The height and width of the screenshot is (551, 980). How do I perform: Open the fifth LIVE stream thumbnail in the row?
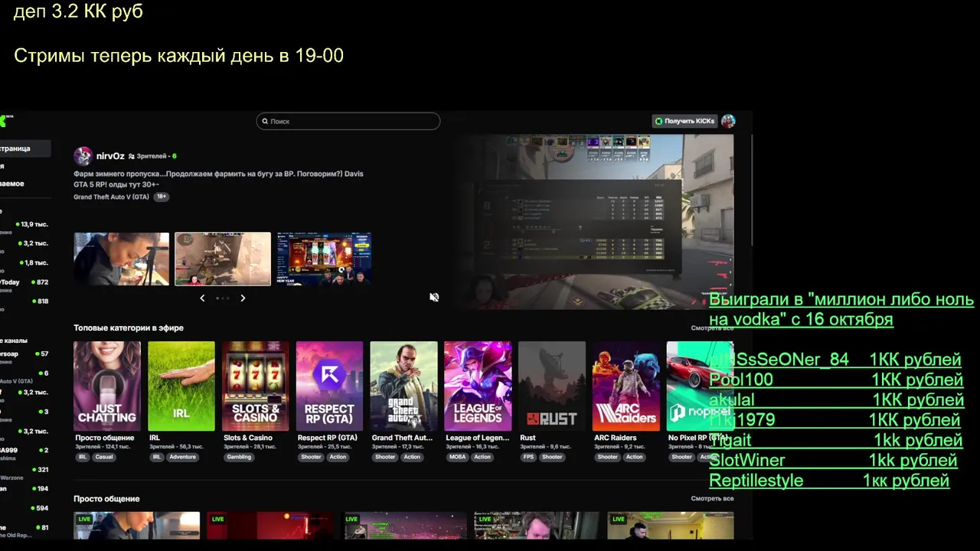tap(670, 526)
